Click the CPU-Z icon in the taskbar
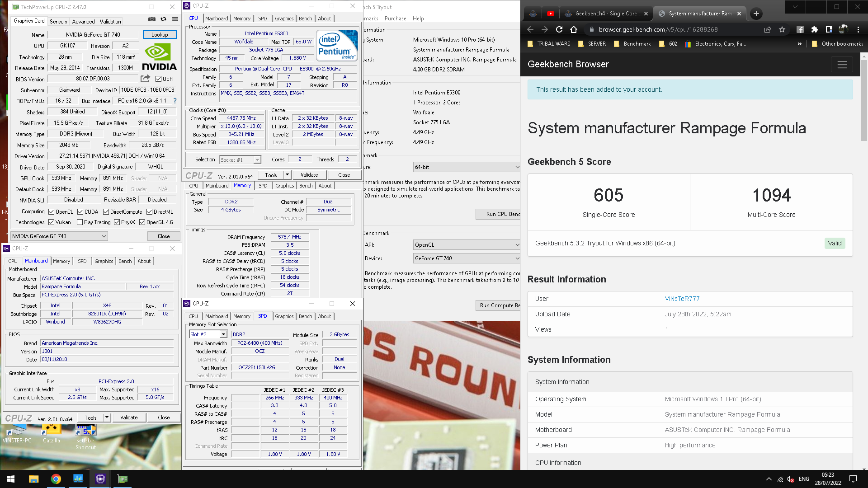 coord(100,479)
